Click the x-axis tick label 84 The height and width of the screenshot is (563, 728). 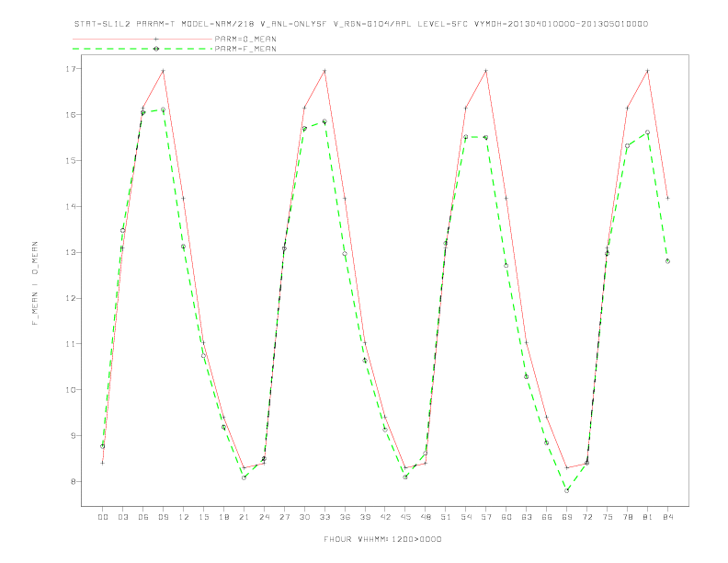667,517
